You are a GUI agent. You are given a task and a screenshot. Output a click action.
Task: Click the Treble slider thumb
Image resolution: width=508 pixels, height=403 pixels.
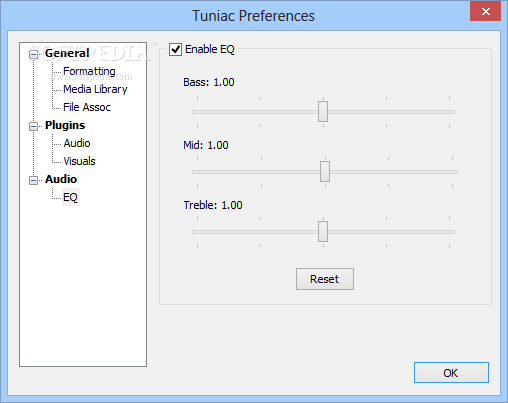pyautogui.click(x=323, y=231)
